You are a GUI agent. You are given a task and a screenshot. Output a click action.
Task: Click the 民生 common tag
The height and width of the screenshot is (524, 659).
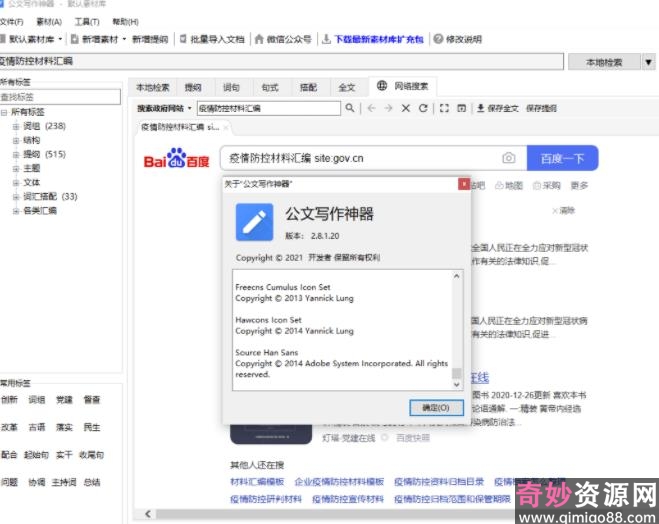pos(92,427)
